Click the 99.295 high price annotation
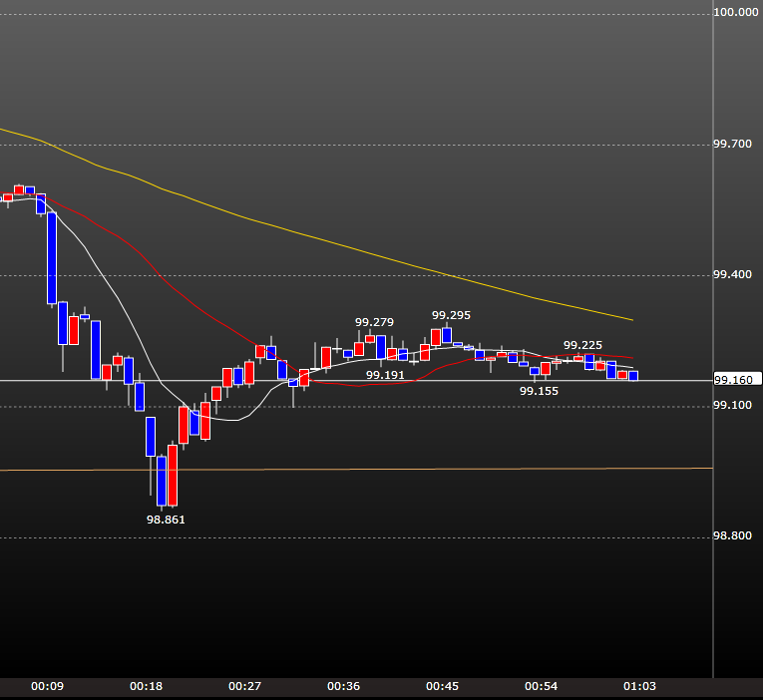Viewport: 763px width, 700px height. (x=451, y=316)
